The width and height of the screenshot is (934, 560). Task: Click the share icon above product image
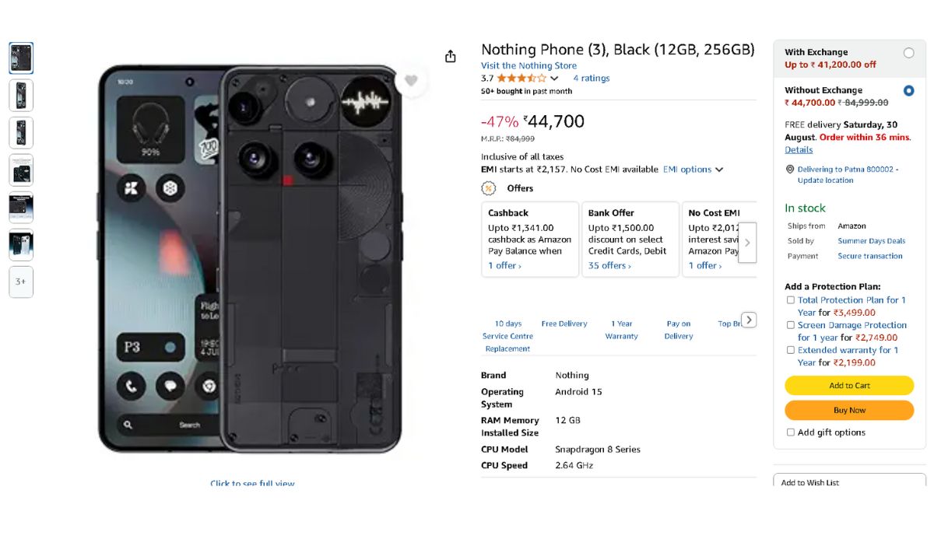[450, 56]
